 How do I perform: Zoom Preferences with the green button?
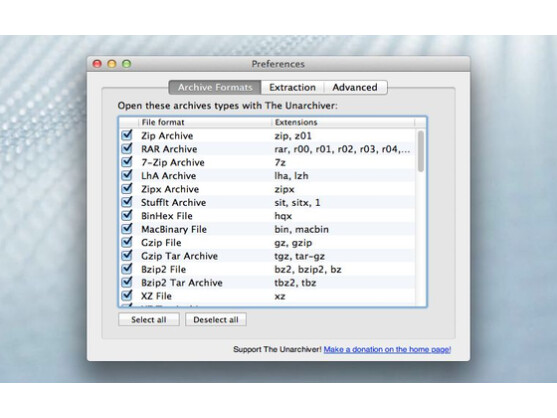point(127,64)
